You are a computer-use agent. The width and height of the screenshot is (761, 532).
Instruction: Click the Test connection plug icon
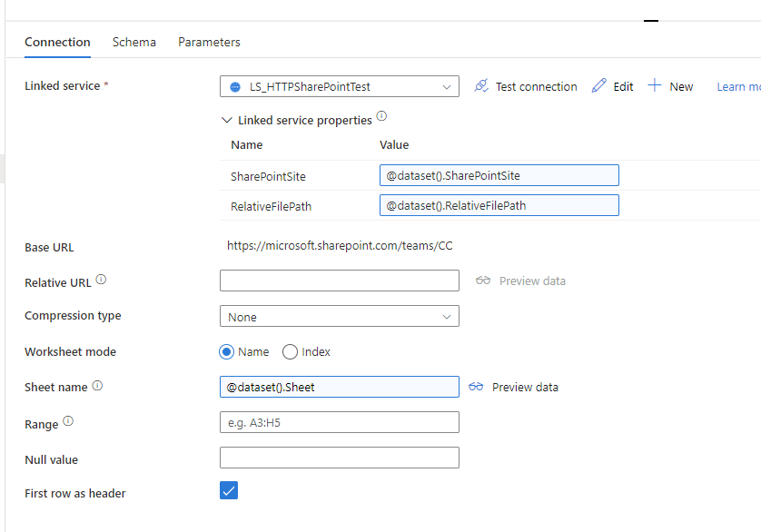pyautogui.click(x=481, y=86)
